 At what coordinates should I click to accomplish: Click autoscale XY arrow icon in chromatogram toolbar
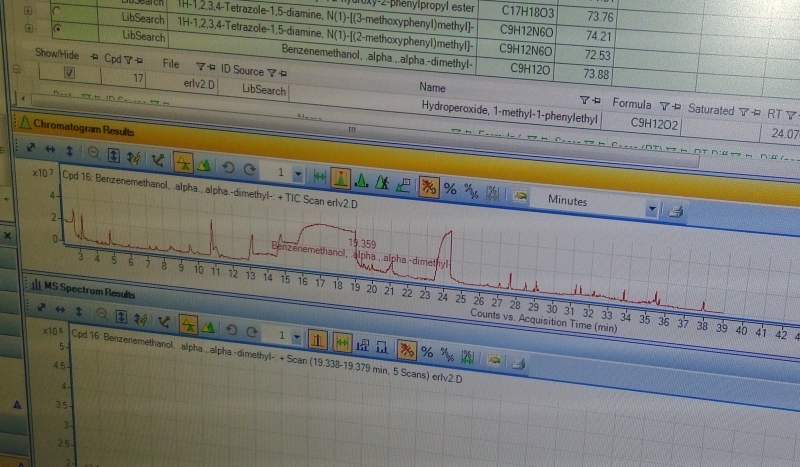coord(31,147)
